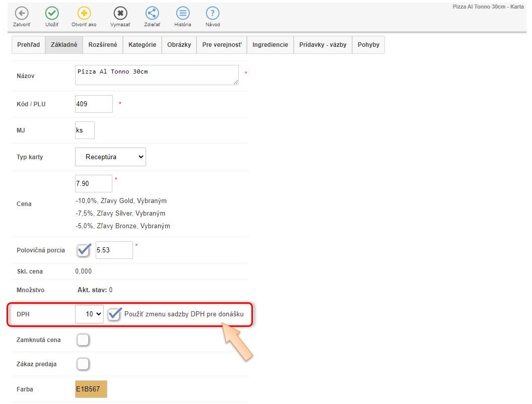
Task: Select the Obrázky tab
Action: 179,45
